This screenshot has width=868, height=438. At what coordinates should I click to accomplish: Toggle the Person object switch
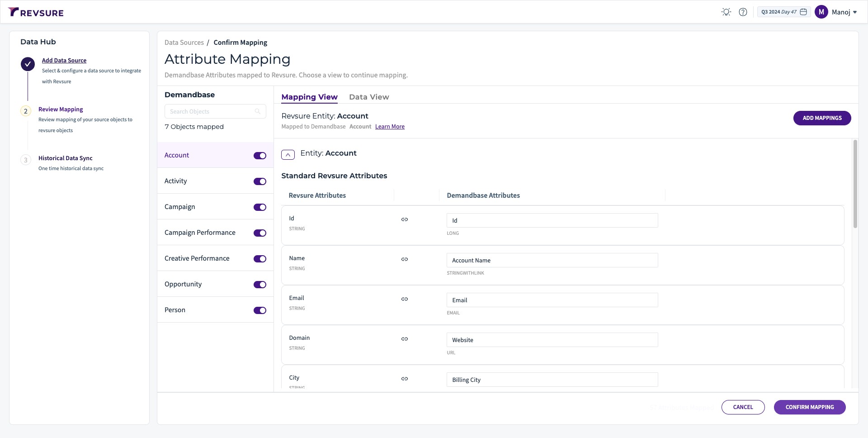[x=260, y=310]
